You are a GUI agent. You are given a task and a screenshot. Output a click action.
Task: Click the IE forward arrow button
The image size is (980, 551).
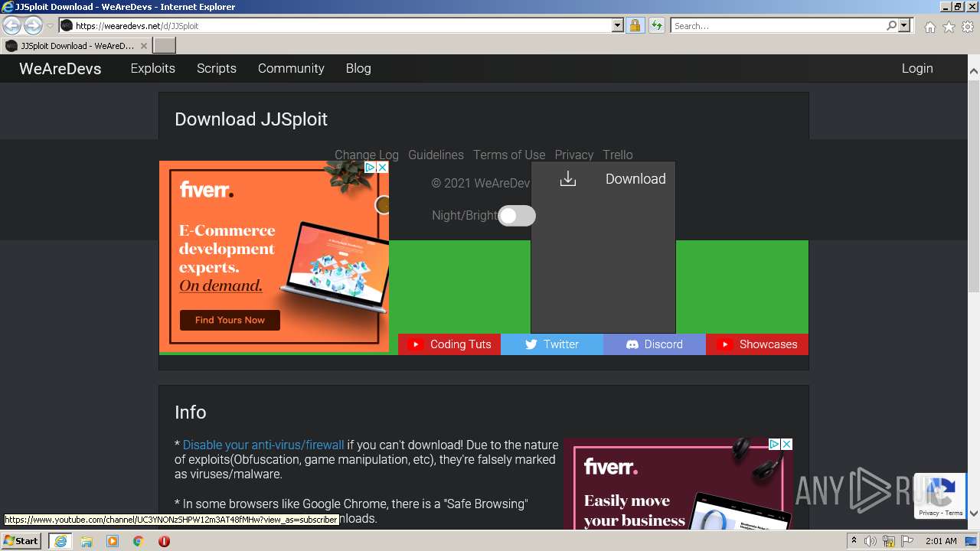[x=33, y=26]
